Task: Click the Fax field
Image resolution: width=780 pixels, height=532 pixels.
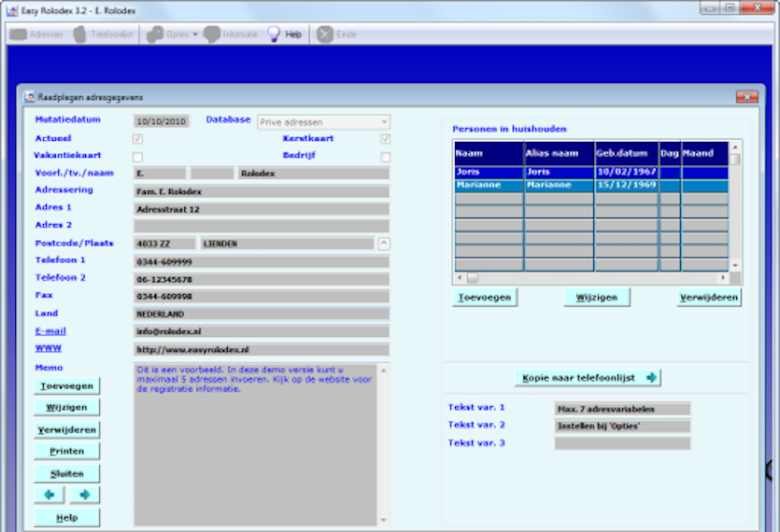Action: click(x=262, y=296)
